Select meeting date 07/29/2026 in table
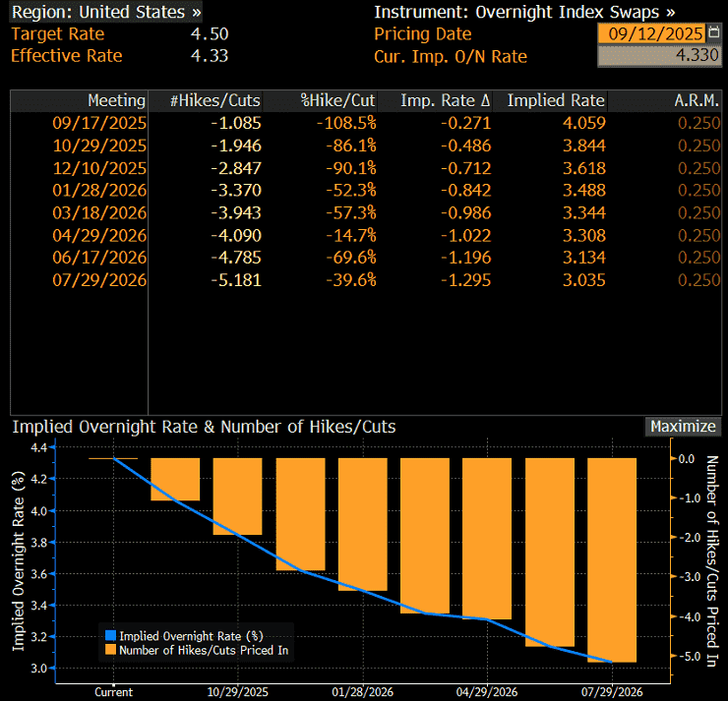Image resolution: width=728 pixels, height=701 pixels. (99, 280)
